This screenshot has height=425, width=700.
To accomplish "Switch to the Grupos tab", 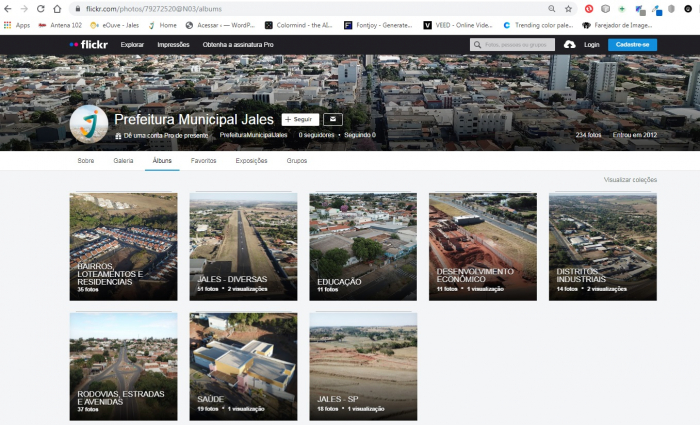I will coord(297,161).
